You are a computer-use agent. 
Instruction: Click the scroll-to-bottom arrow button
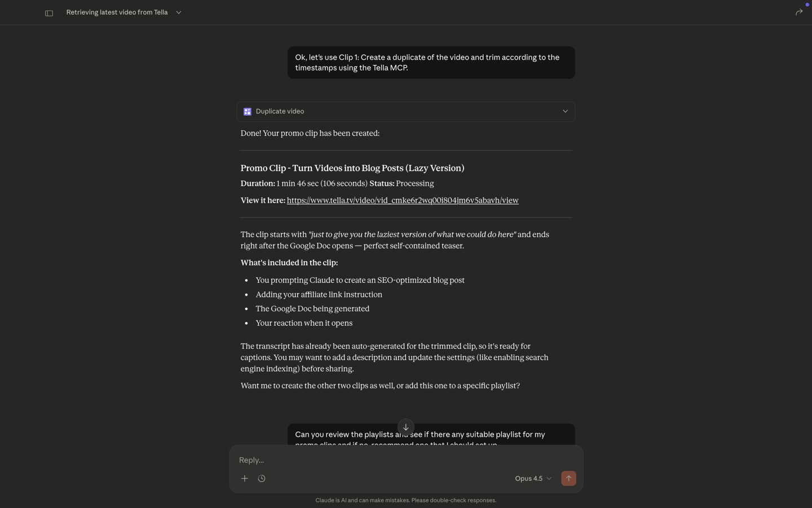(406, 427)
